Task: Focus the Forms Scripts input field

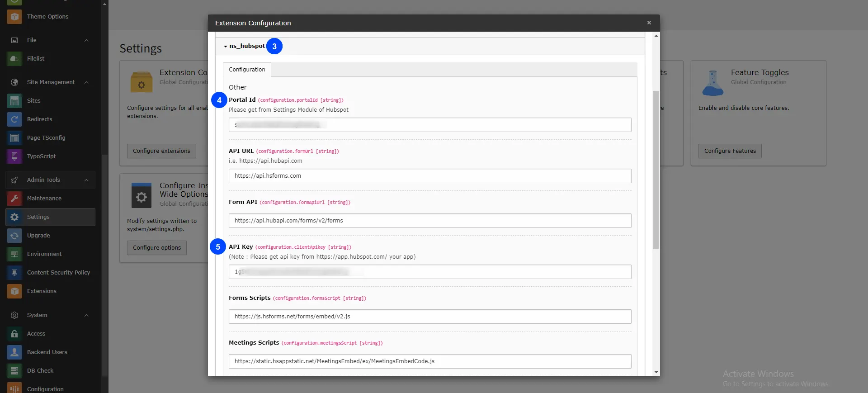Action: point(430,317)
